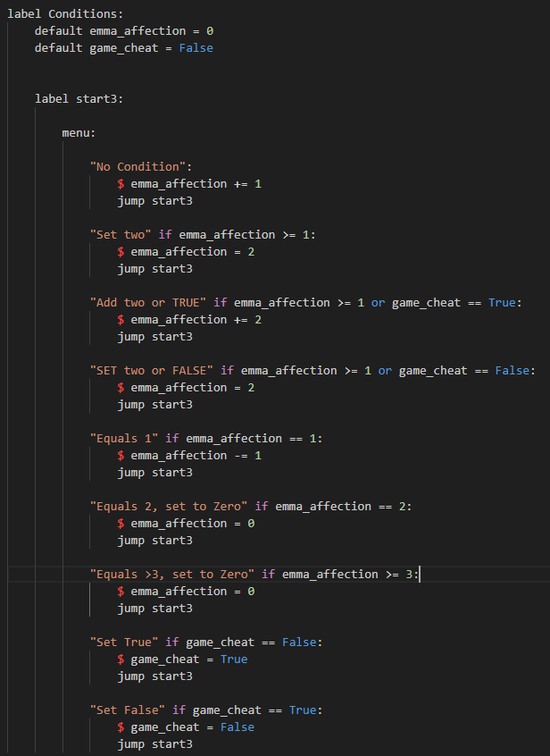
Task: Click "Equals >3, set to Zero" string
Action: point(172,575)
